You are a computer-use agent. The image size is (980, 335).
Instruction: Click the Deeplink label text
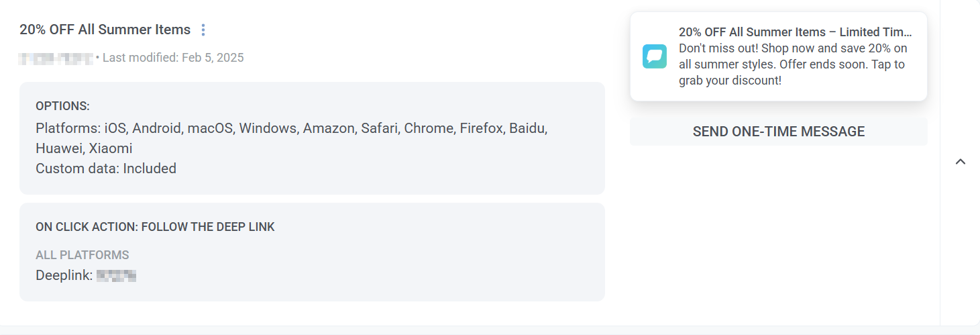pos(64,275)
